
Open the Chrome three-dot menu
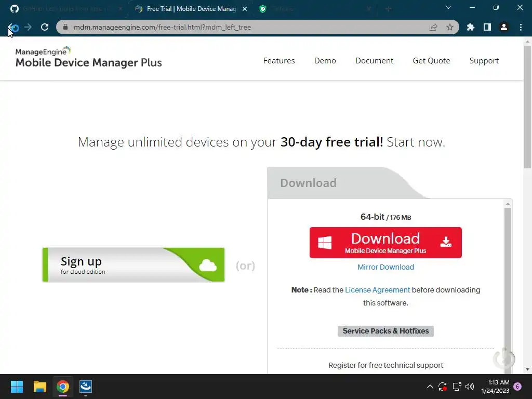tap(521, 27)
